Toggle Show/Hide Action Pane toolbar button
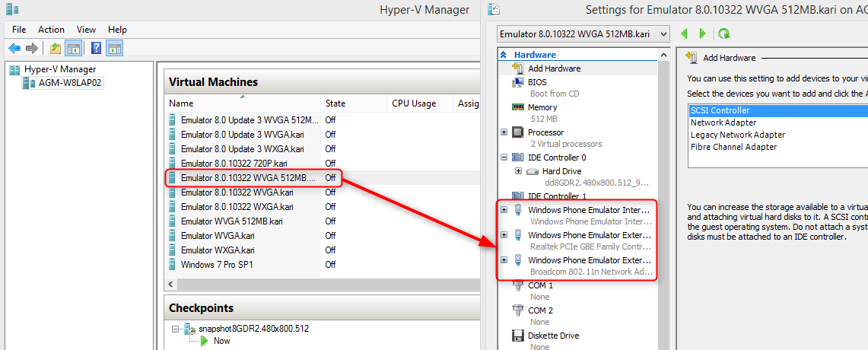Image resolution: width=868 pixels, height=350 pixels. click(114, 49)
